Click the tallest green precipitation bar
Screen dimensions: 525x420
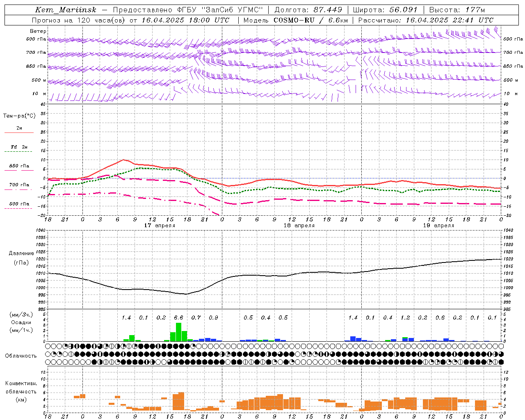tap(178, 332)
